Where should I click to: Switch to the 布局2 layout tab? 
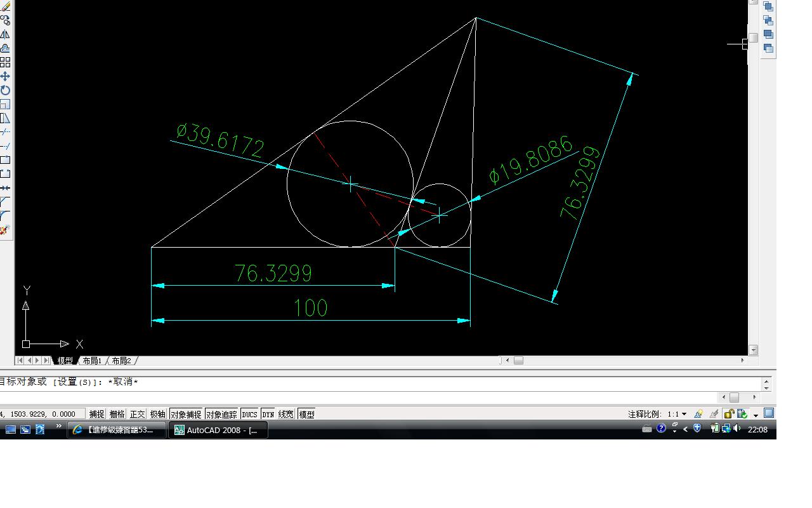pyautogui.click(x=121, y=361)
